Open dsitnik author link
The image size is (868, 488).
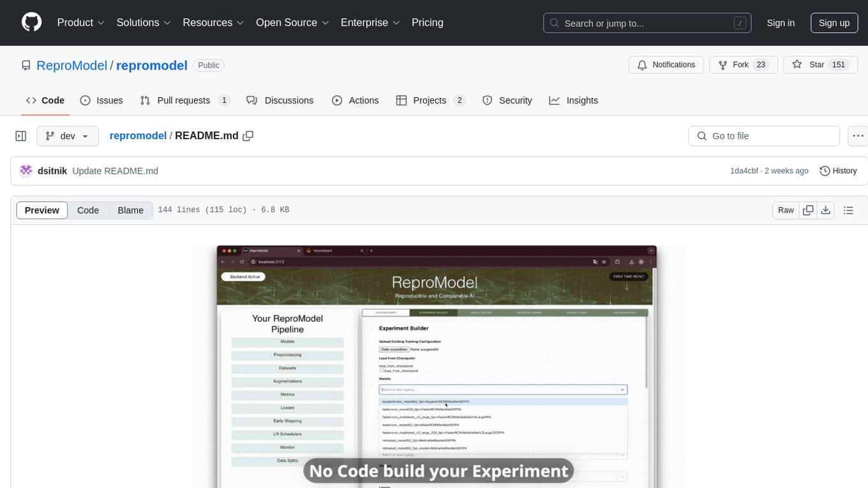pos(52,171)
